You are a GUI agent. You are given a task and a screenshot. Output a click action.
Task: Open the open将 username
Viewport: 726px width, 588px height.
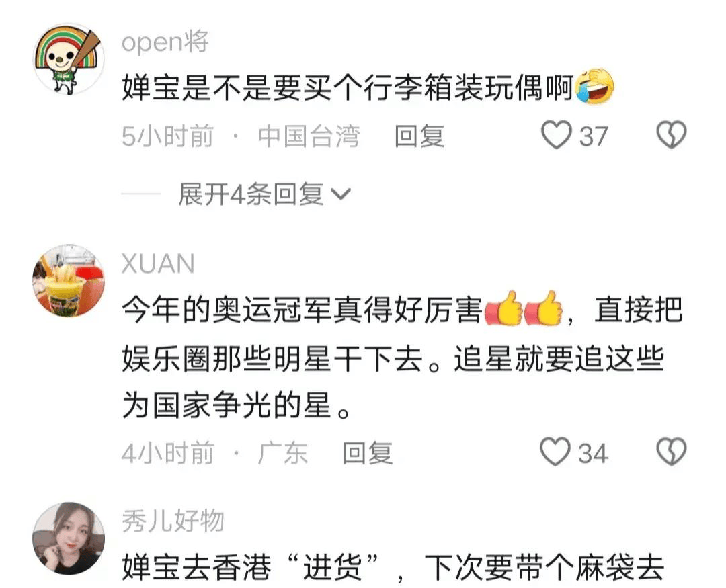tap(165, 42)
